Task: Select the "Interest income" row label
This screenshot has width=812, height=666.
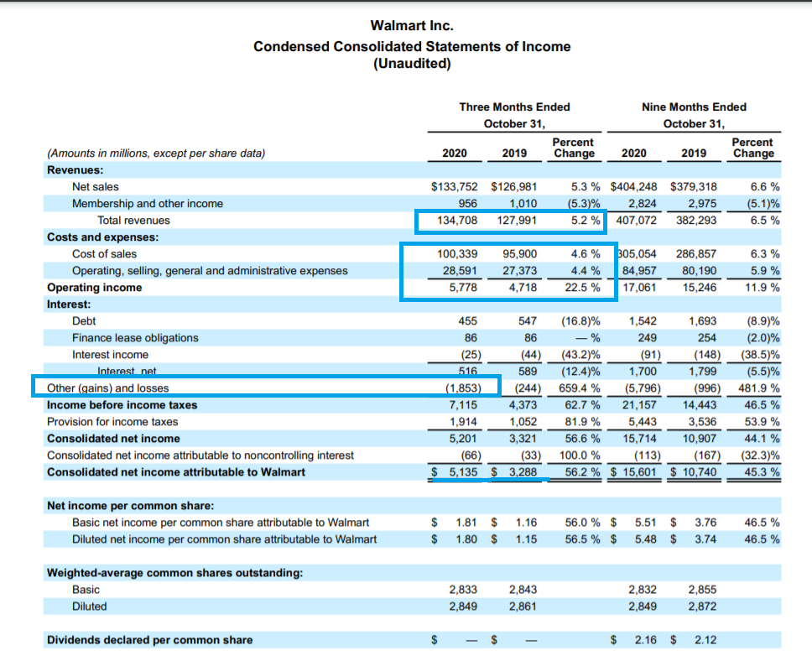Action: (x=110, y=355)
